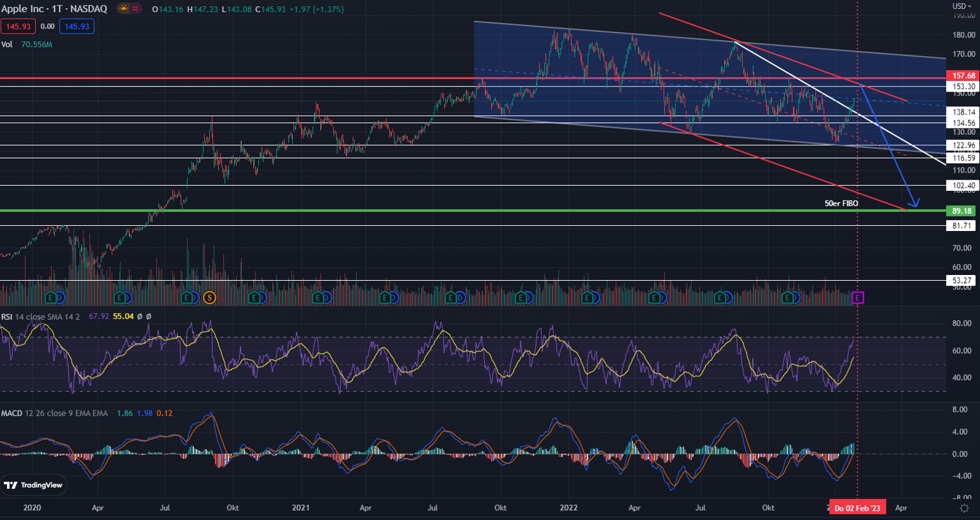Open the orange S stock split marker

[x=209, y=297]
